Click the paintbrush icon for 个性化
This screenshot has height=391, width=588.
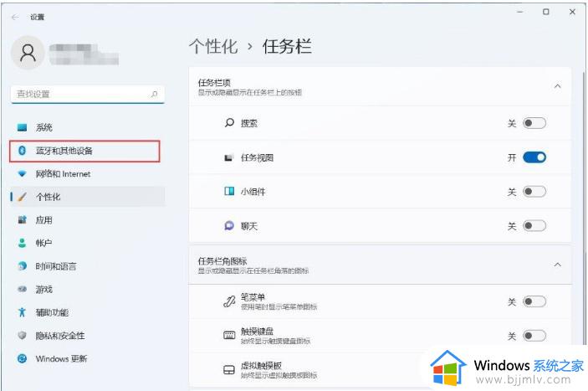tap(22, 197)
